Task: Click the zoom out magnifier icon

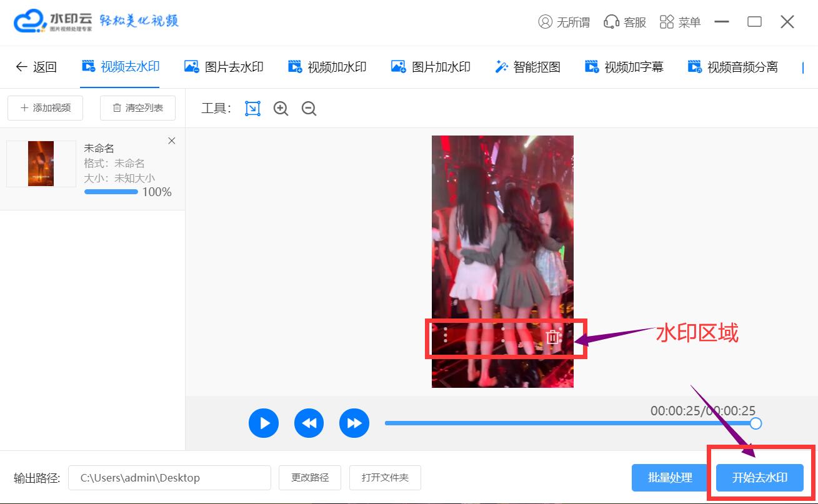Action: [309, 109]
